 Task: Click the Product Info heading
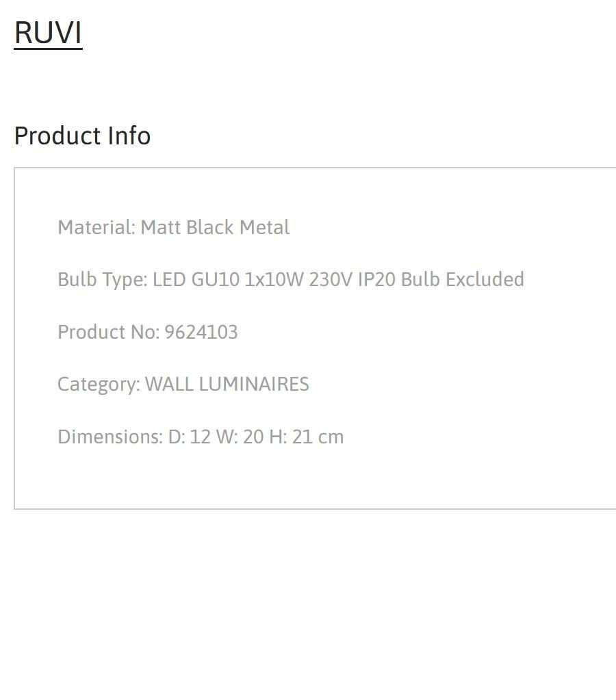83,135
